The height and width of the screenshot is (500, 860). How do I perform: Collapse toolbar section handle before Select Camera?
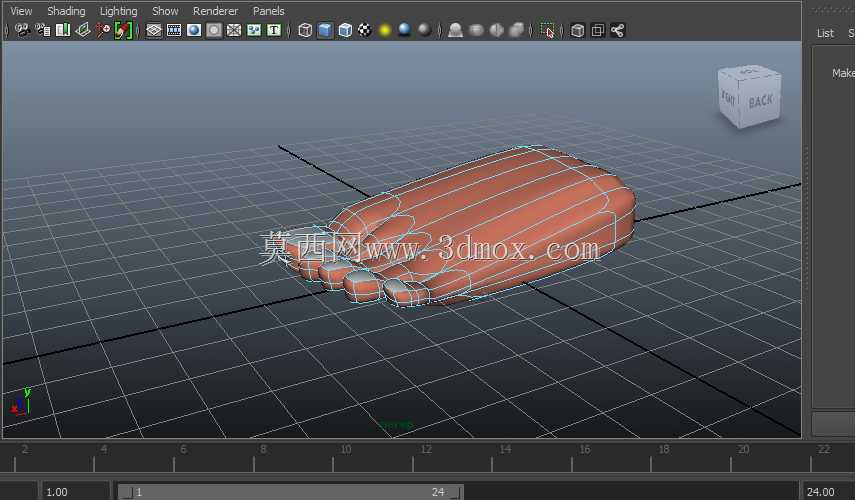point(6,30)
